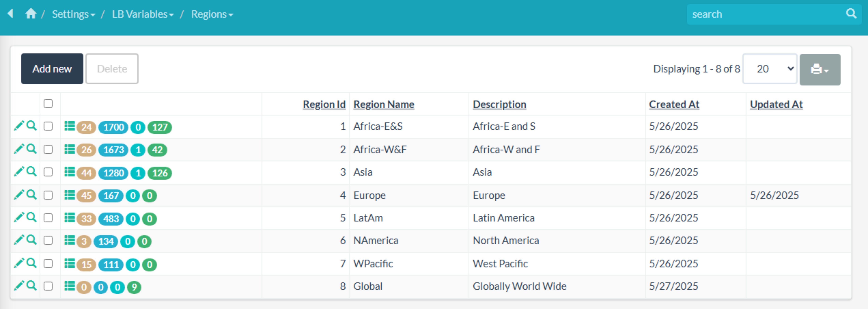This screenshot has height=309, width=868.
Task: Click the Delete button
Action: 112,69
